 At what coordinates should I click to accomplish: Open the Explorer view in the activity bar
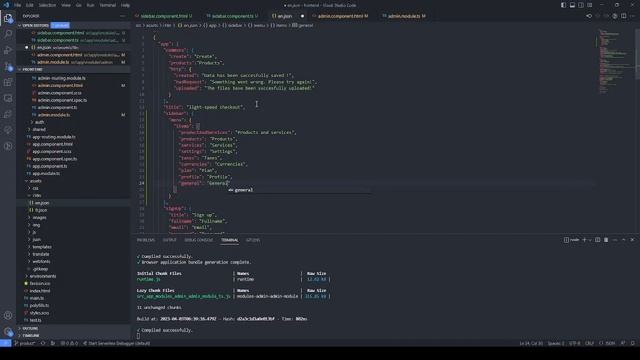(x=8, y=18)
